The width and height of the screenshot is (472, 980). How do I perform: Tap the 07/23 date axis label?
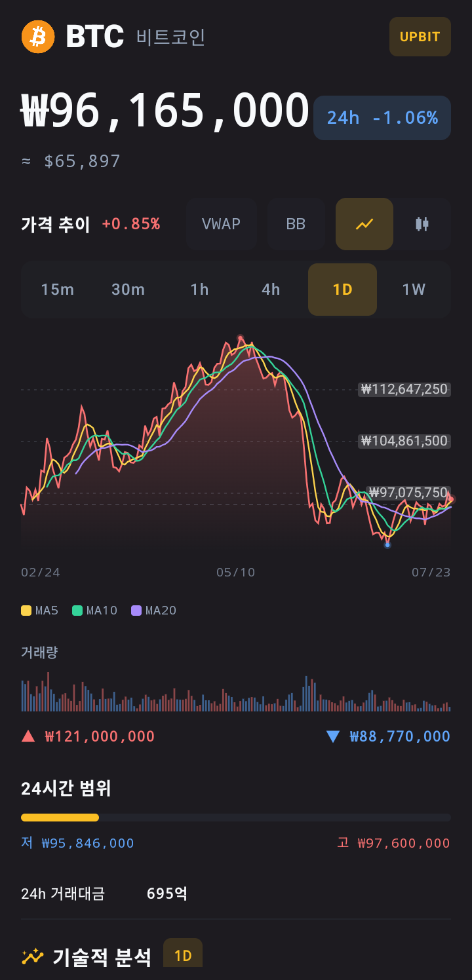click(x=431, y=573)
